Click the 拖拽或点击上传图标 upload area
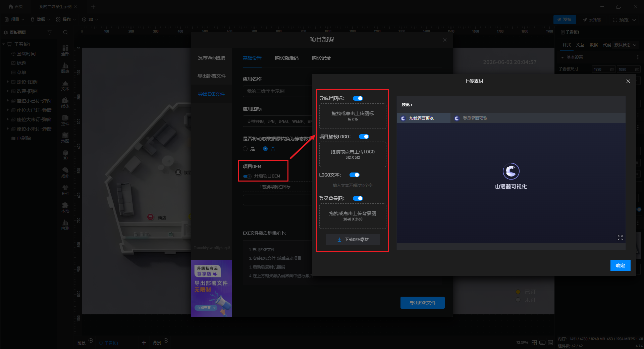Viewport: 644px width, 349px height. coord(353,116)
